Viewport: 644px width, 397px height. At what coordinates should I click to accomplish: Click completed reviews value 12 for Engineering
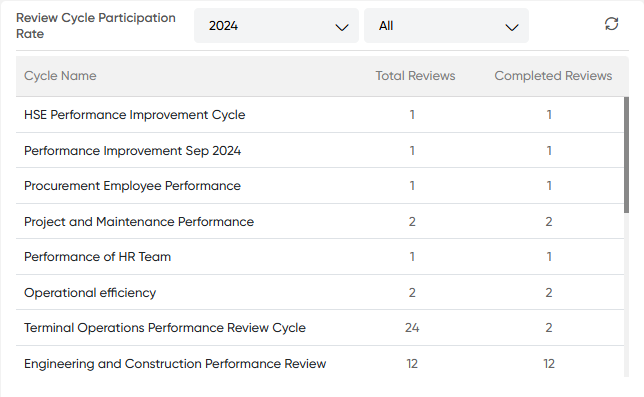tap(549, 363)
